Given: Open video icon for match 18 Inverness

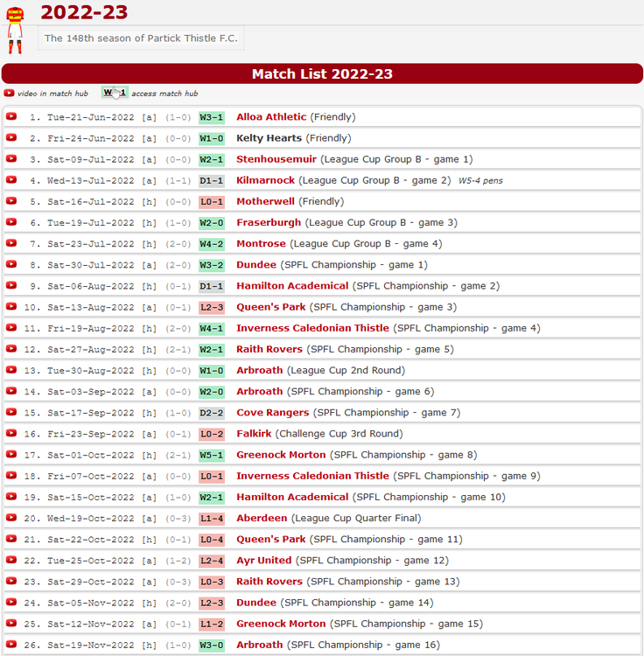Looking at the screenshot, I should (11, 475).
